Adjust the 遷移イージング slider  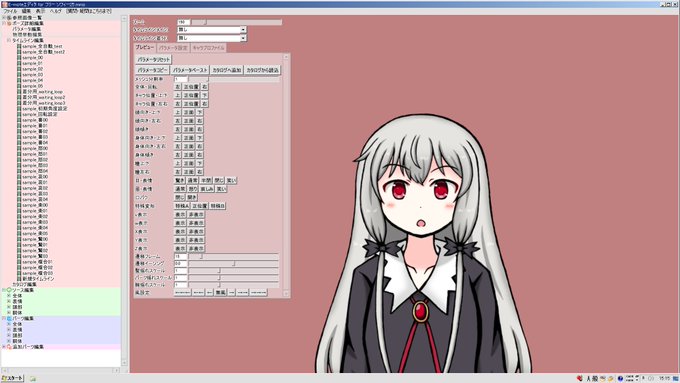[233, 263]
